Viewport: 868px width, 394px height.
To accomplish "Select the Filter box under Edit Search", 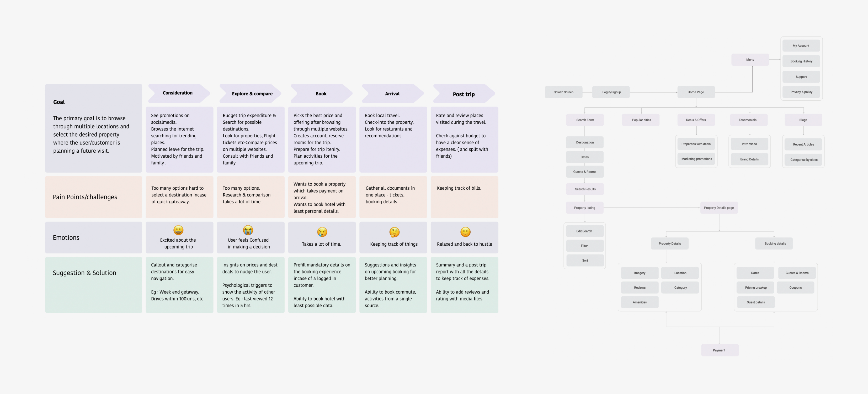I will tap(584, 246).
